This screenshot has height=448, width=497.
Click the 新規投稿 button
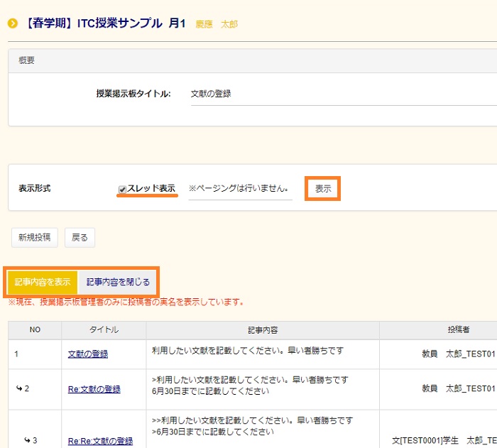tap(34, 238)
